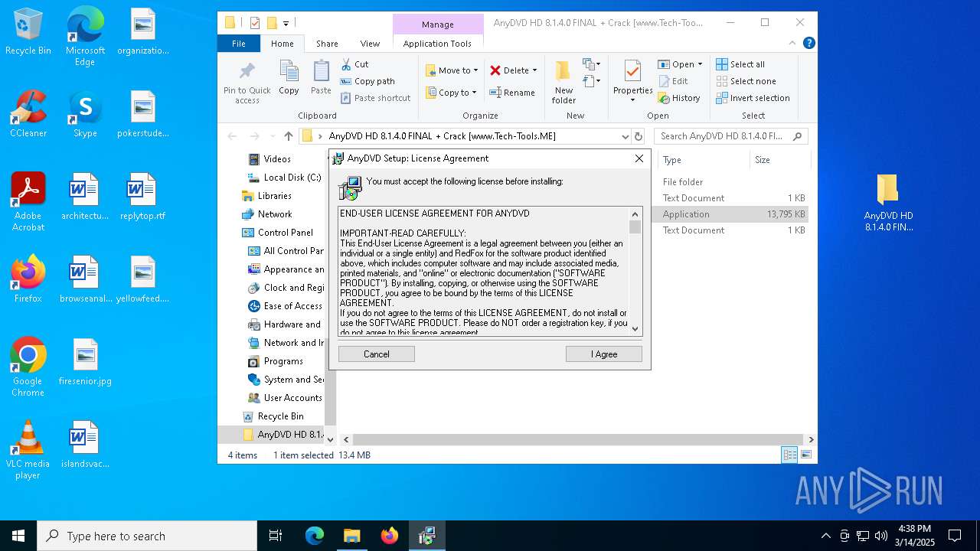
Task: Open the notification center icon
Action: click(955, 536)
